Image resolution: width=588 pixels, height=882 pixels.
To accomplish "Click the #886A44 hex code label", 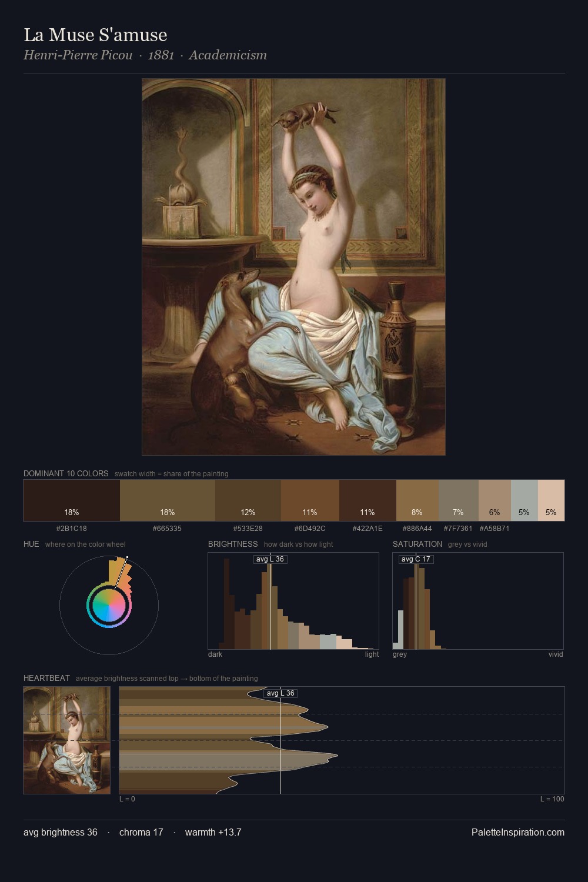I will 417,528.
